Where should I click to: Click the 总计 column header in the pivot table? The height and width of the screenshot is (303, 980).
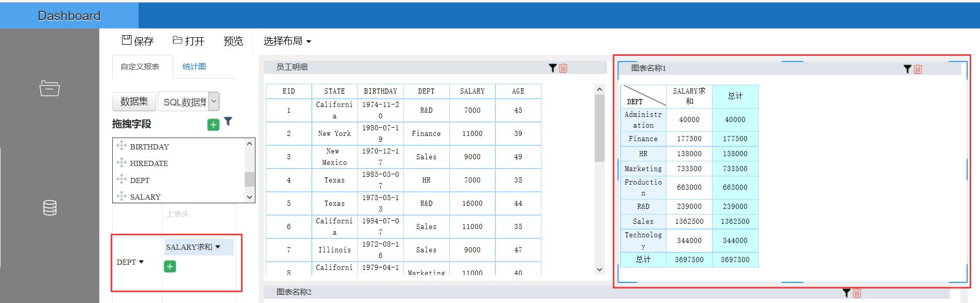click(735, 96)
